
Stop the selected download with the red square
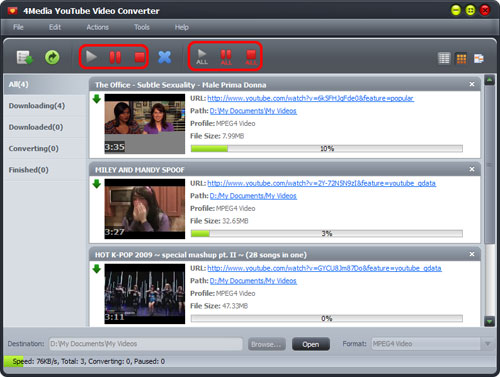[140, 57]
